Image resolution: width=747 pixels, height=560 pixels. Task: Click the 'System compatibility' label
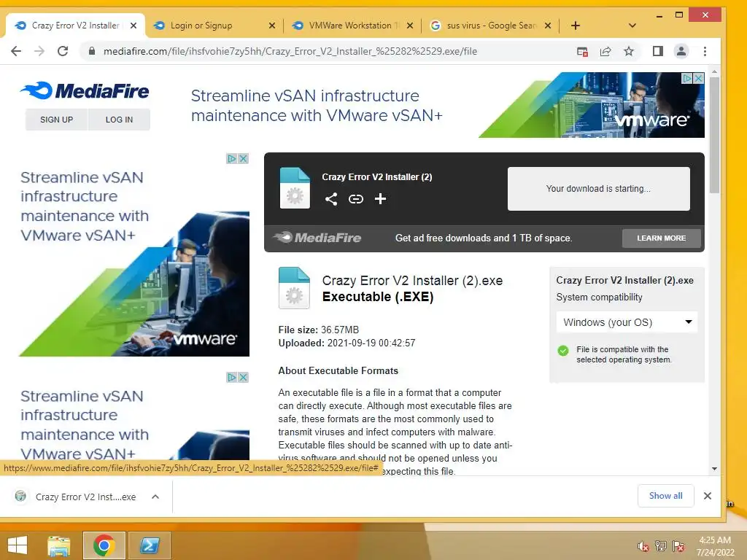click(x=600, y=297)
